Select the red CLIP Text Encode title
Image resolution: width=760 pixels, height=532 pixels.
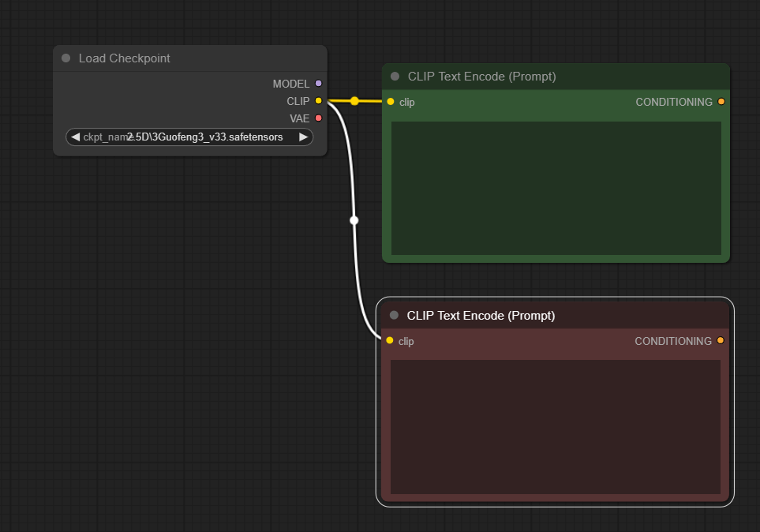pyautogui.click(x=481, y=316)
